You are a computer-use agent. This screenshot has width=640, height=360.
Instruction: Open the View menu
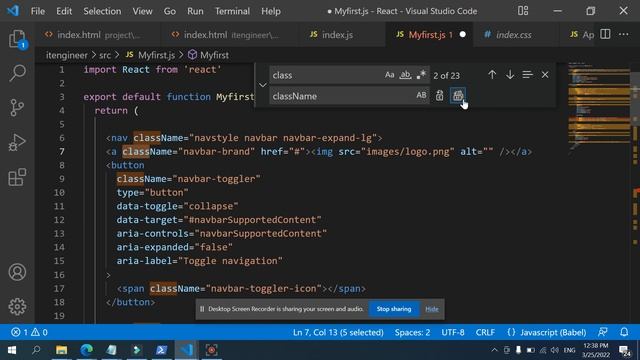pyautogui.click(x=142, y=11)
